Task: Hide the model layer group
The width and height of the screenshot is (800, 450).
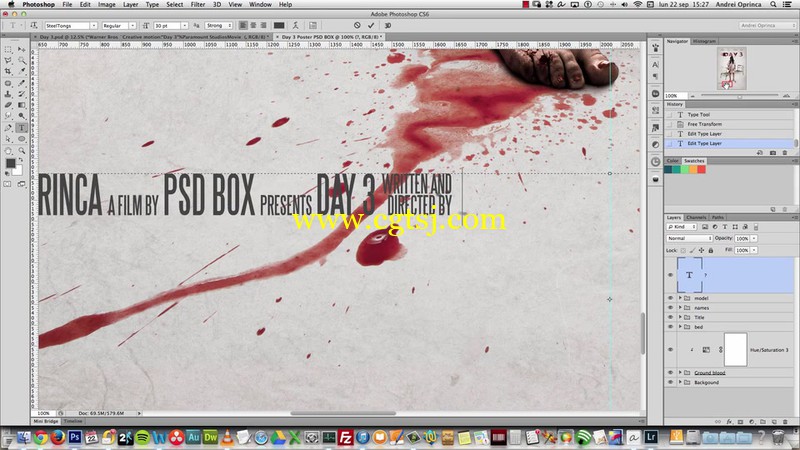Action: point(670,298)
